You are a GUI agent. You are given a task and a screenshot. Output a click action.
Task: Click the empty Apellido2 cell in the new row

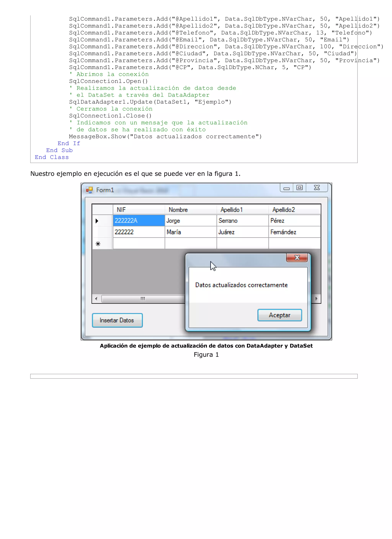[x=295, y=243]
